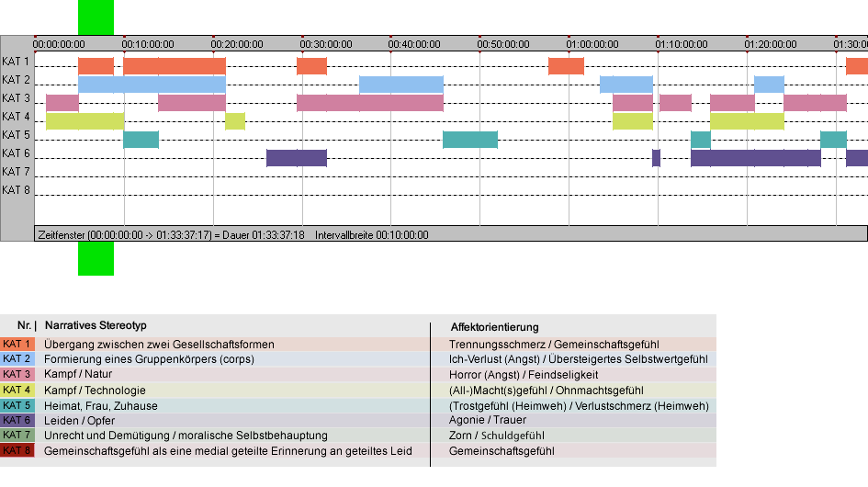
Task: Select the long orange KAT 1 segment after 00:10
Action: point(175,66)
